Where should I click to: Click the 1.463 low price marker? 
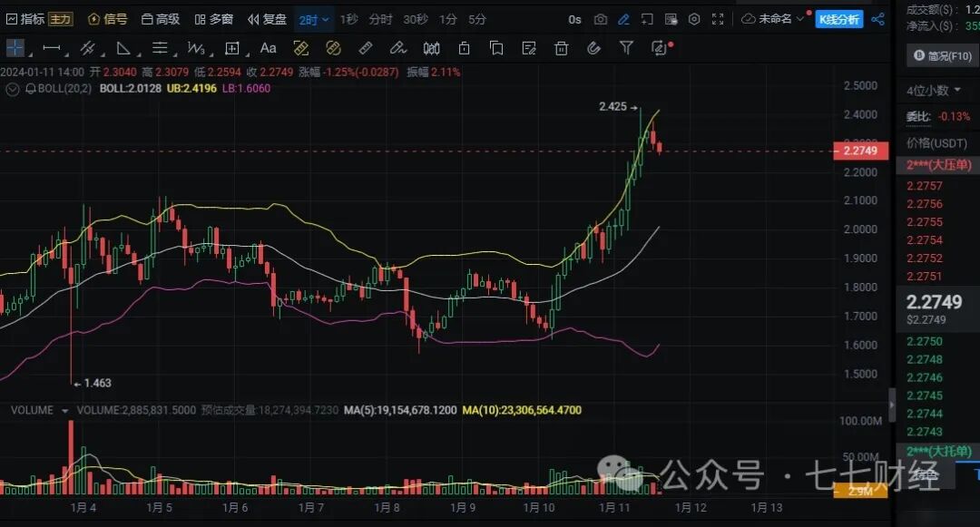93,383
